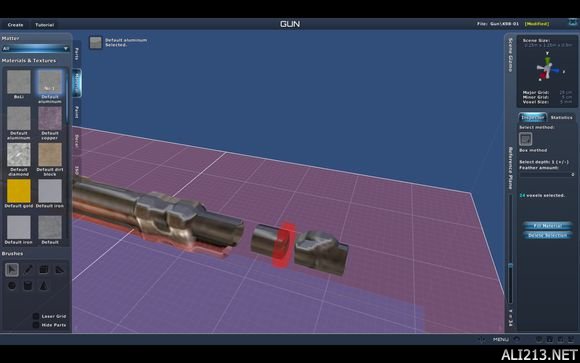Screen dimensions: 580x363
Task: Toggle the Hide Parts checkbox
Action: (x=36, y=325)
